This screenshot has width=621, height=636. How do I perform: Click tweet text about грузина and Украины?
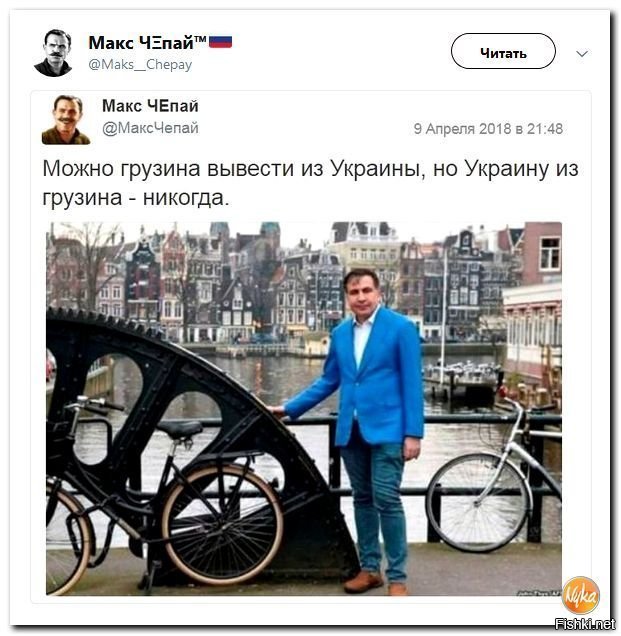(x=310, y=183)
